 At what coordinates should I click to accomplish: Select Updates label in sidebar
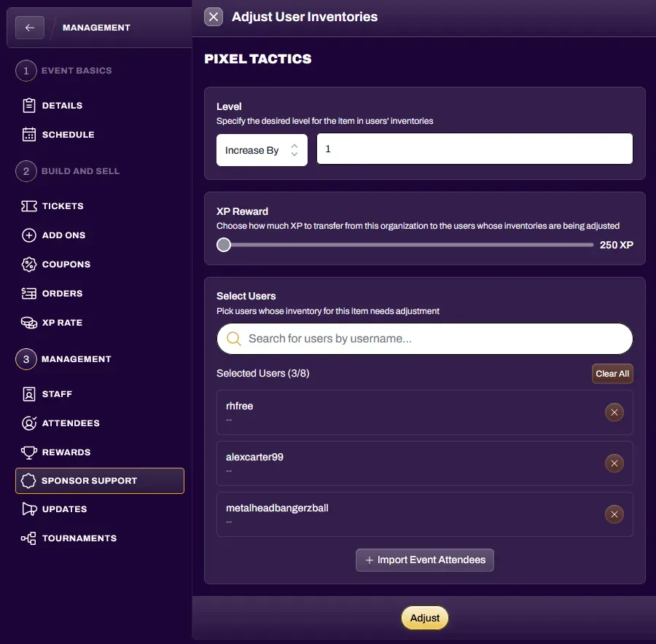64,509
